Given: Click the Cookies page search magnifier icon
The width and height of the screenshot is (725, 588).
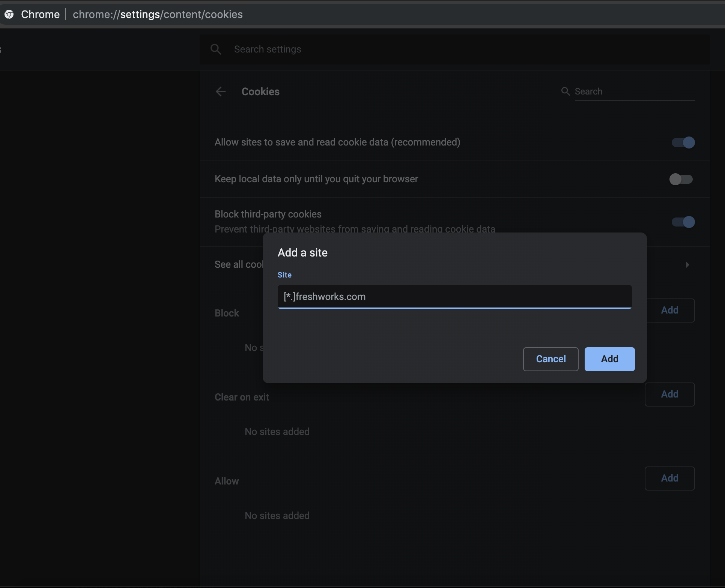Looking at the screenshot, I should (565, 91).
